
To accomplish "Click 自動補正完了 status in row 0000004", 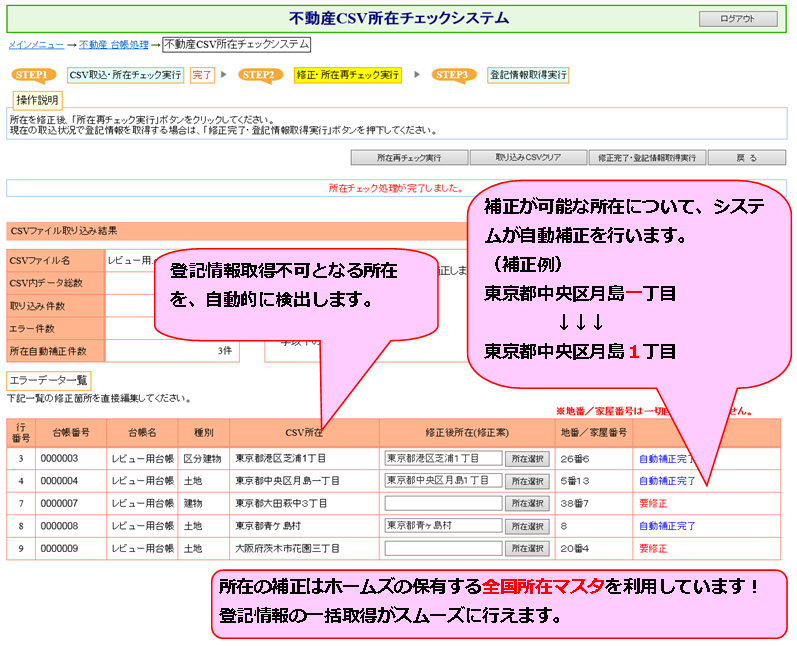I will coord(666,481).
